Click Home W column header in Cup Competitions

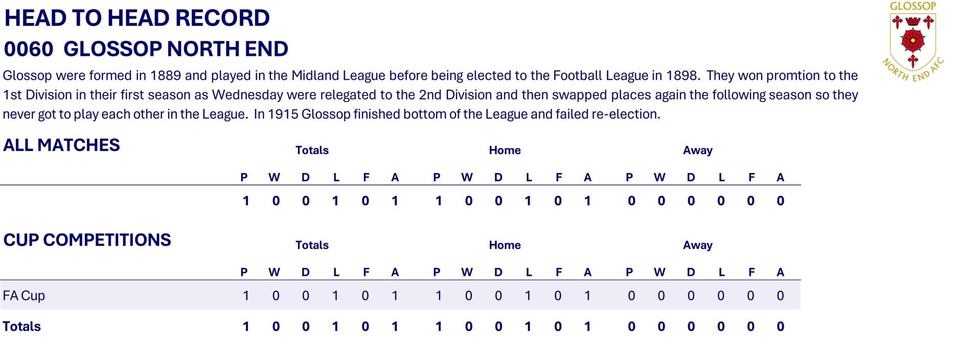(467, 272)
